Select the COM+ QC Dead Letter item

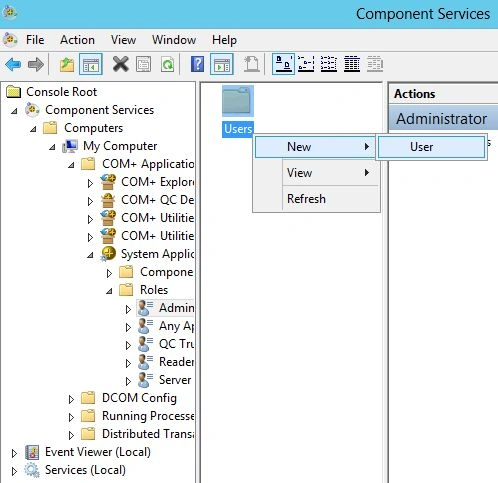[x=158, y=200]
